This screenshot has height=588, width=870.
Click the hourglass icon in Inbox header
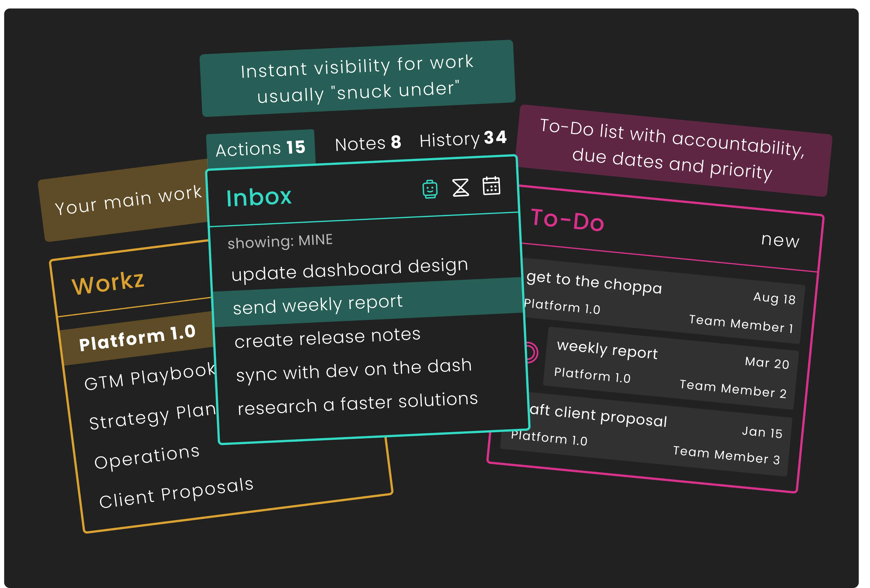coord(460,187)
